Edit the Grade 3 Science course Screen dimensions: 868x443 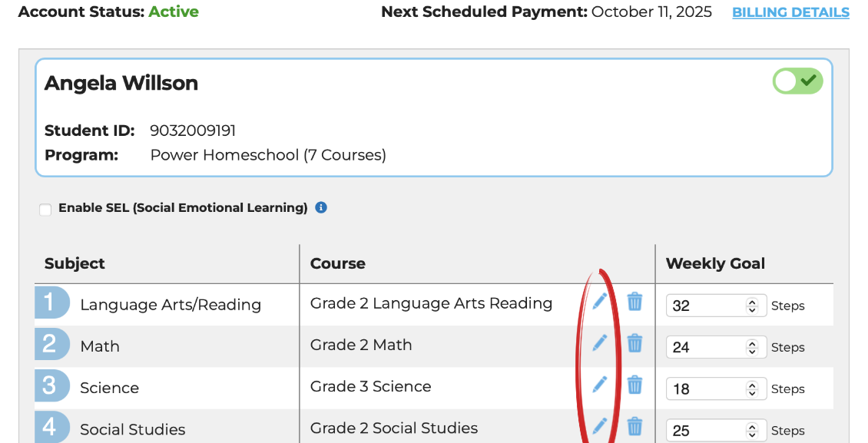(x=599, y=385)
